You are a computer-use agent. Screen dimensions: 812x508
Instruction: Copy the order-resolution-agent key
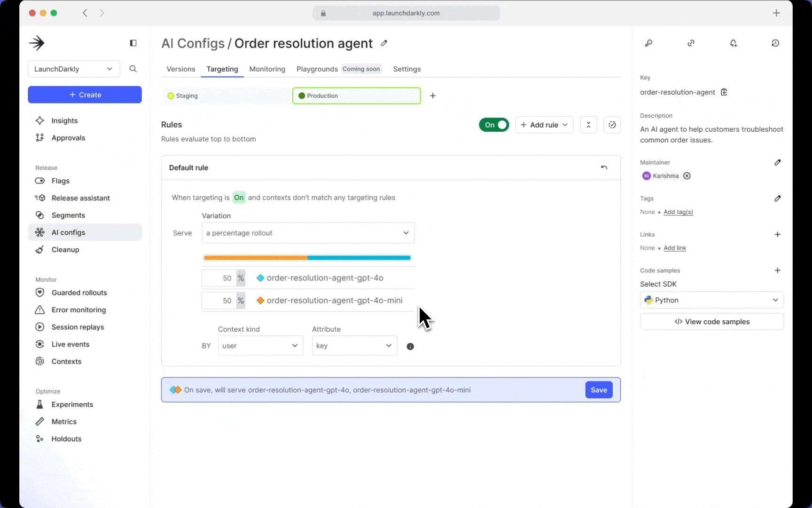pos(724,92)
